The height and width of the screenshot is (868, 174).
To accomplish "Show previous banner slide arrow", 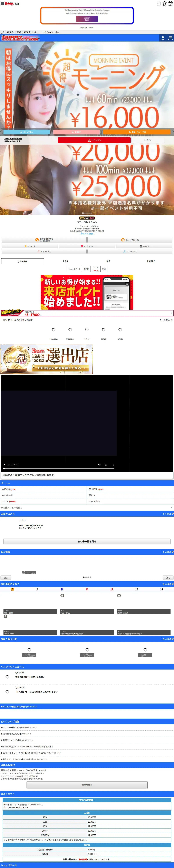I will 1,131.
